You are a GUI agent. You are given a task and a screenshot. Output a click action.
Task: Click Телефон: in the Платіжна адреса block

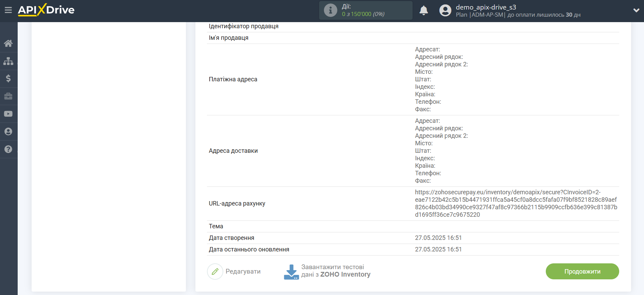click(x=428, y=102)
